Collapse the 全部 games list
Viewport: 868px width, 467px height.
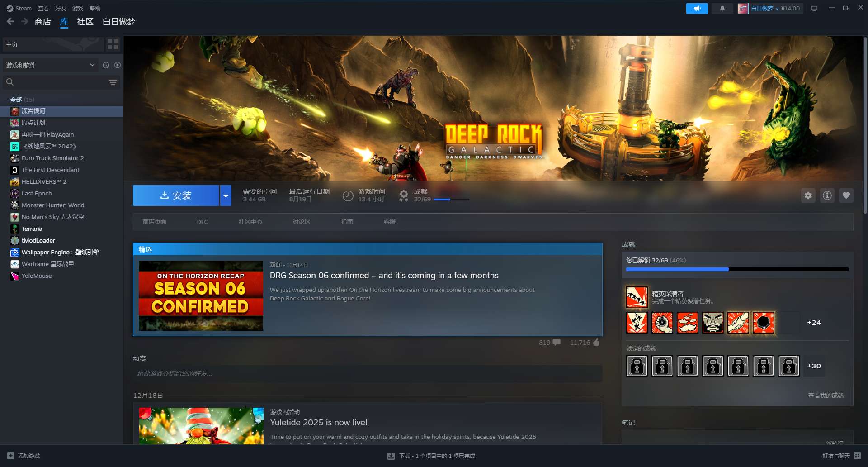coord(6,100)
